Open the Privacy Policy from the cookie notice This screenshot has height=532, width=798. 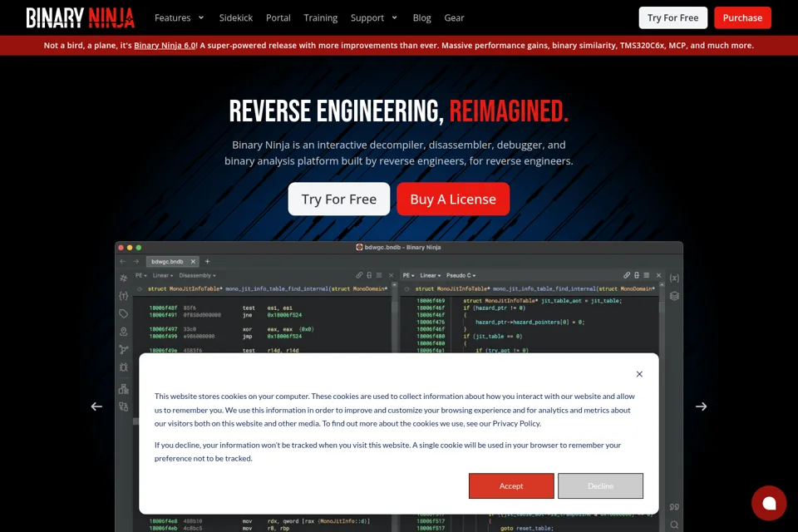coord(516,424)
